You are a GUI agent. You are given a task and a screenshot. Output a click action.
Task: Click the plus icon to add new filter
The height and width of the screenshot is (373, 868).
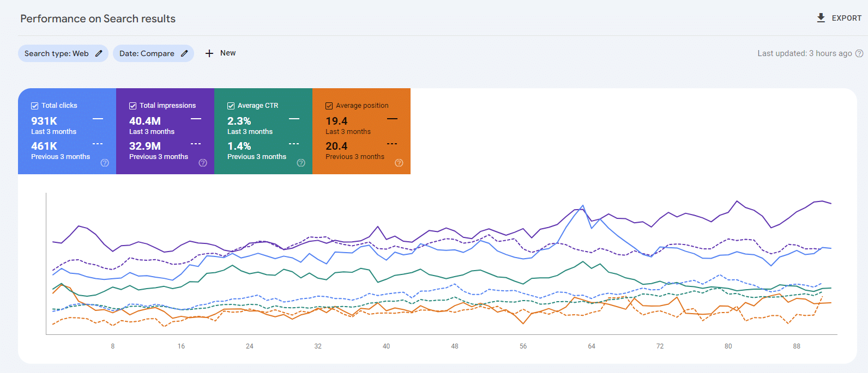[x=209, y=53]
